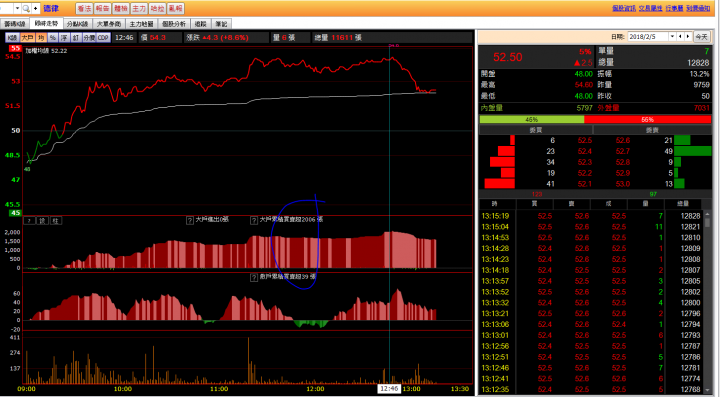Click the 看法 button
This screenshot has width=720, height=397.
point(84,8)
